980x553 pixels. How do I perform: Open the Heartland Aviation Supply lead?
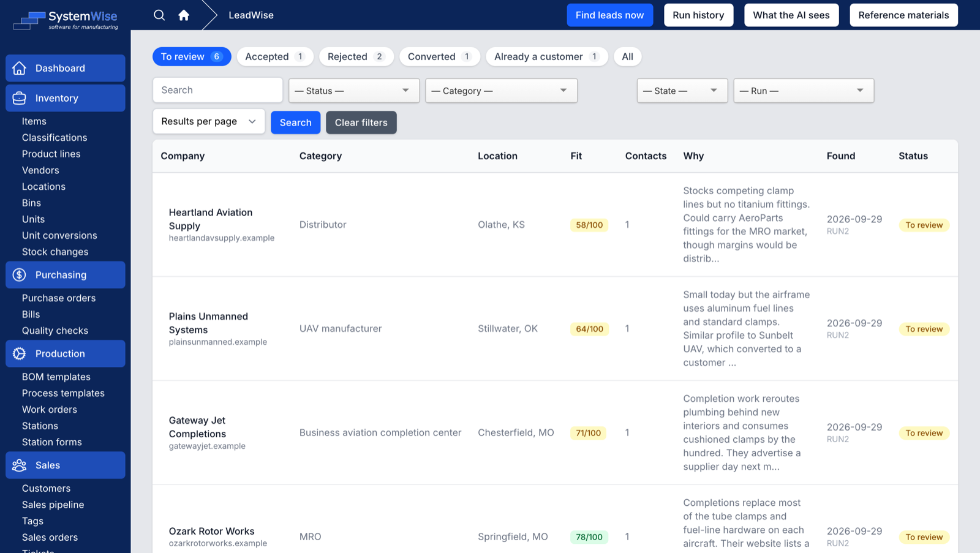[211, 219]
